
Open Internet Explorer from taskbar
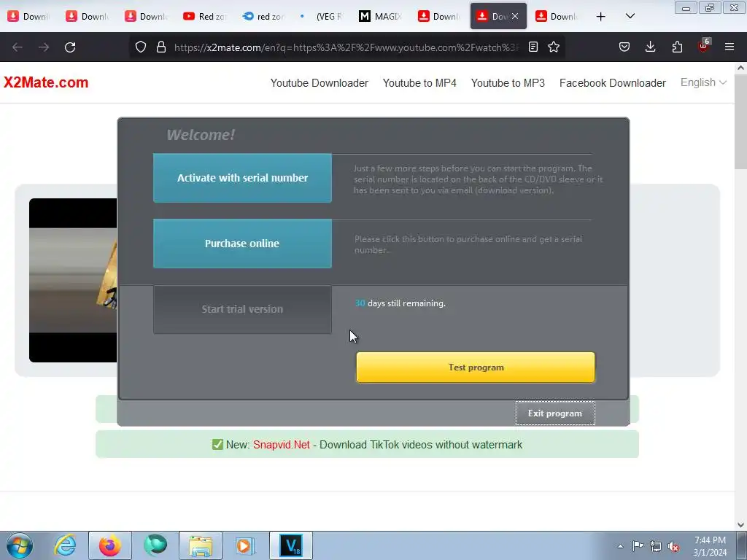tap(65, 545)
